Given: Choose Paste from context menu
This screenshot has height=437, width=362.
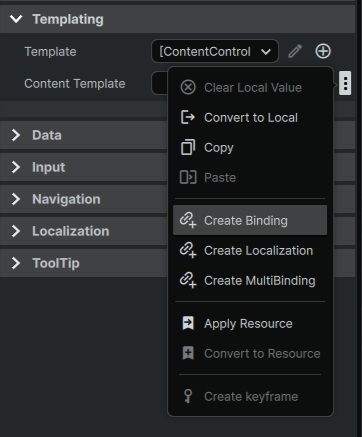Looking at the screenshot, I should coord(250,177).
